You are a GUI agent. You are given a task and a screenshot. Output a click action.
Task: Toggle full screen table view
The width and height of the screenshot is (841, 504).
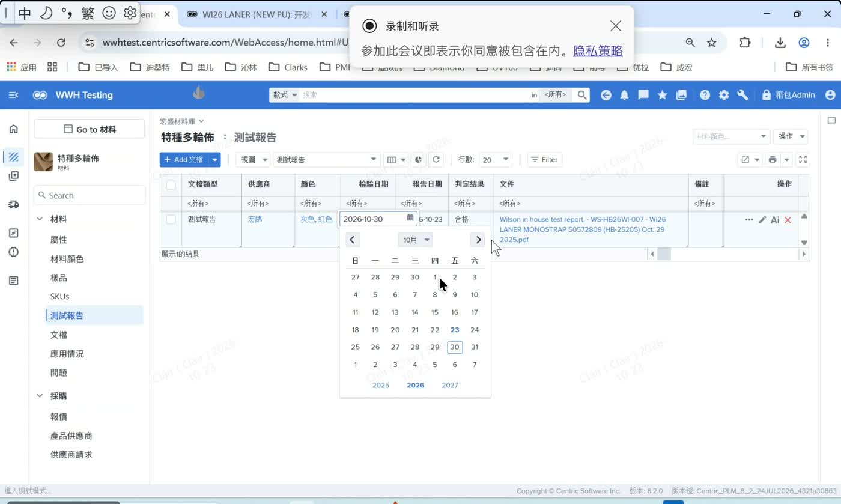(803, 160)
